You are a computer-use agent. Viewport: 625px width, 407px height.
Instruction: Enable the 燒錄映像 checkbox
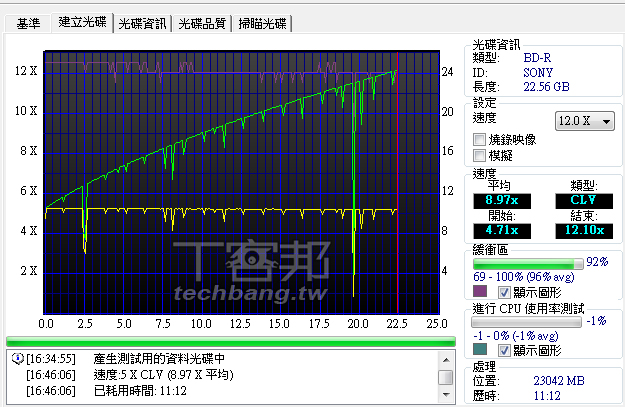pyautogui.click(x=479, y=140)
